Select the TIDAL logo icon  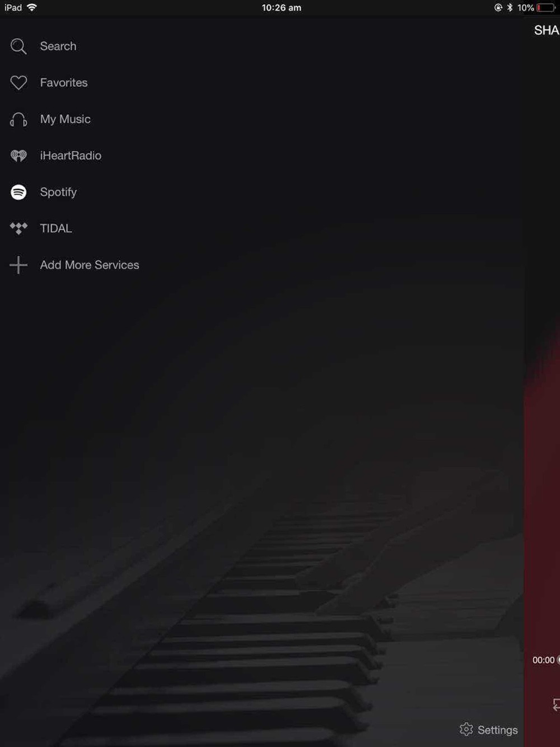18,228
